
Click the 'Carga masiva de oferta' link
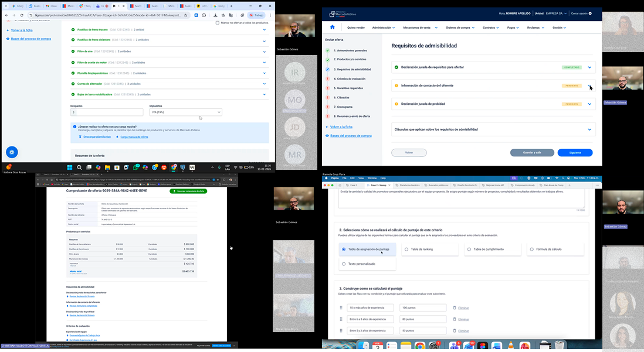tap(134, 137)
